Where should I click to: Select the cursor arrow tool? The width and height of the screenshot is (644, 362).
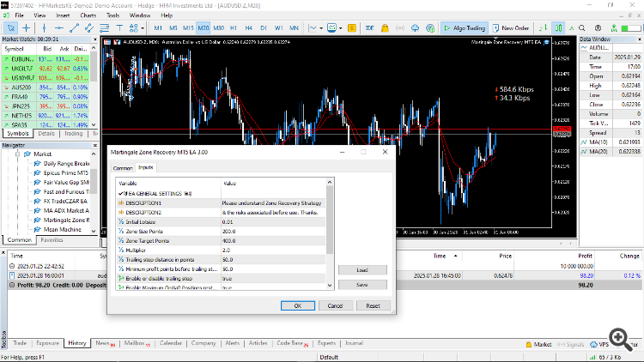[x=10, y=28]
